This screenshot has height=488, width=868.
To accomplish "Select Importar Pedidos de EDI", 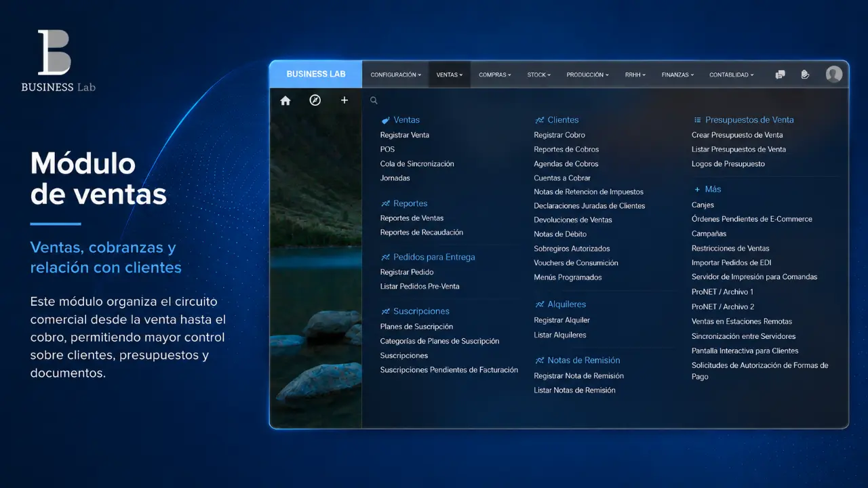I will tap(732, 263).
